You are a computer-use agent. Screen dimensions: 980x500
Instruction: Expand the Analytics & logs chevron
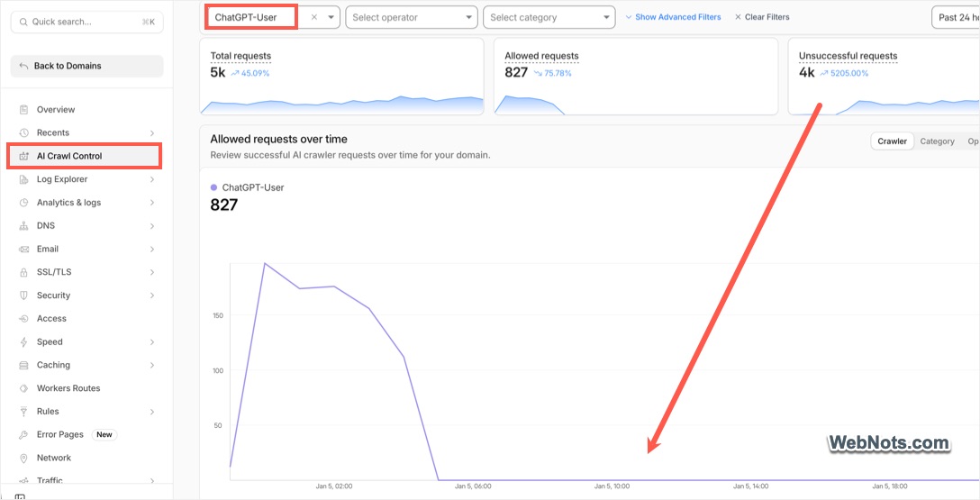pos(152,203)
